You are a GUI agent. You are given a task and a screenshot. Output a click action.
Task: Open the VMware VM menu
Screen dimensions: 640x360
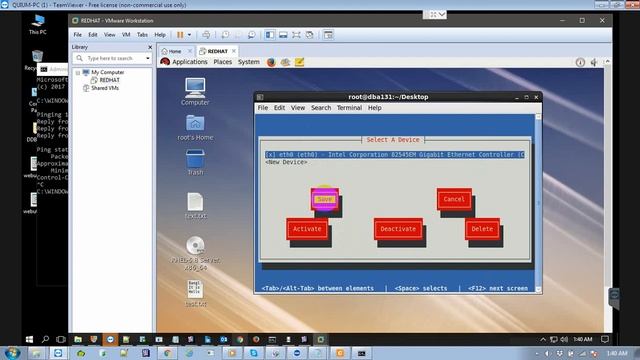(126, 35)
